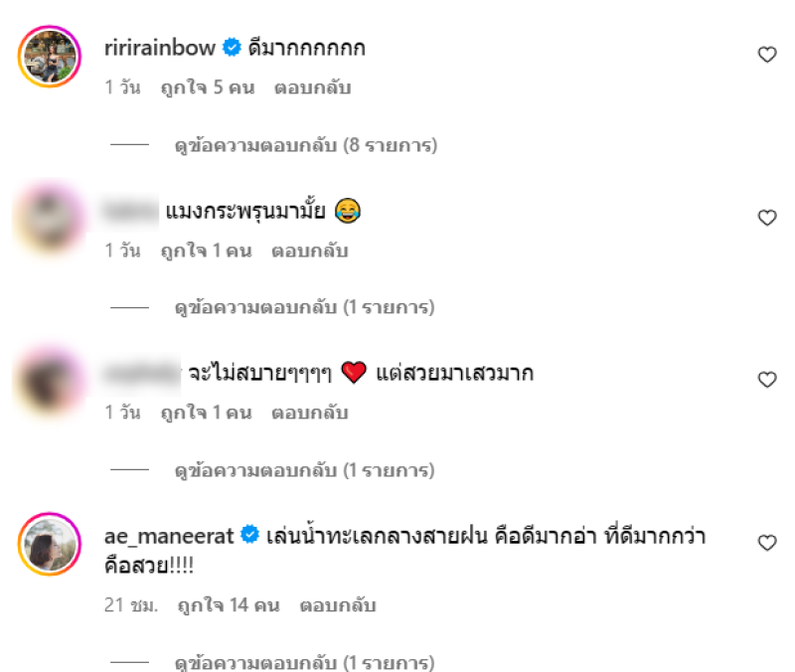795x672 pixels.
Task: View the 5 likes on ririrainbow comment
Action: pos(208,87)
